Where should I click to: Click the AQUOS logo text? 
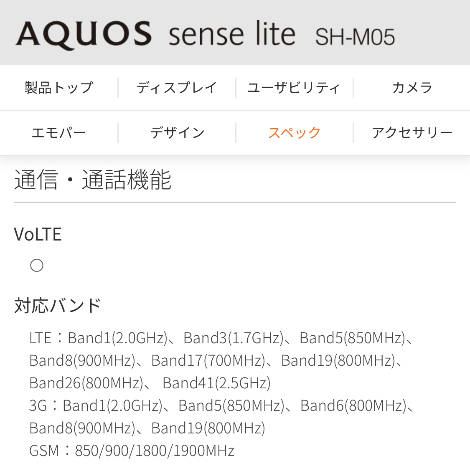(84, 34)
